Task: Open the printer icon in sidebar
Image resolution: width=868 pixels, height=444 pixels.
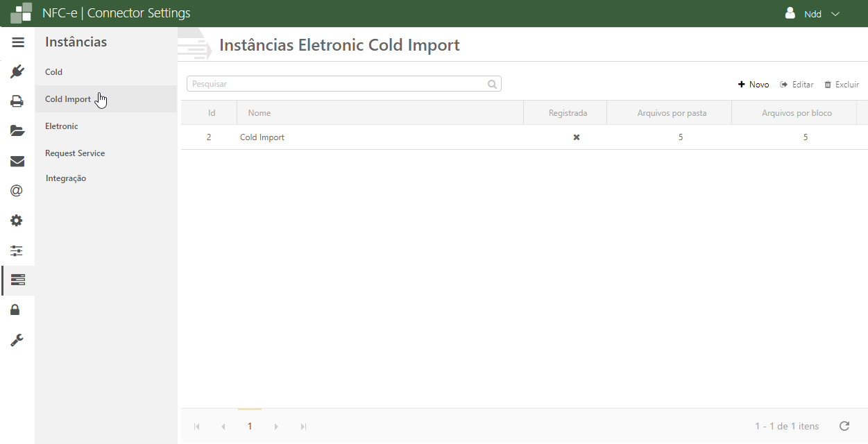Action: click(17, 101)
